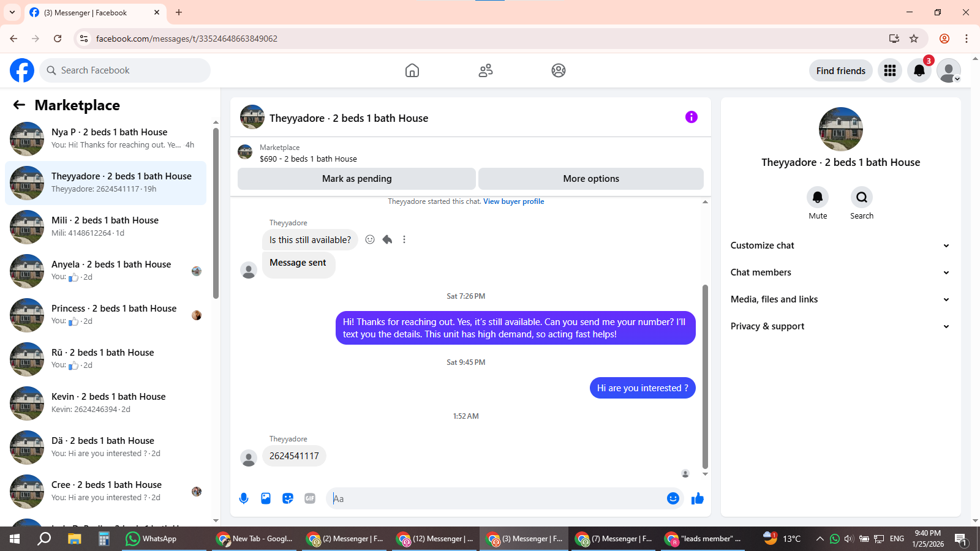React to 'Is this still available?' message
The width and height of the screenshot is (980, 551).
(370, 239)
